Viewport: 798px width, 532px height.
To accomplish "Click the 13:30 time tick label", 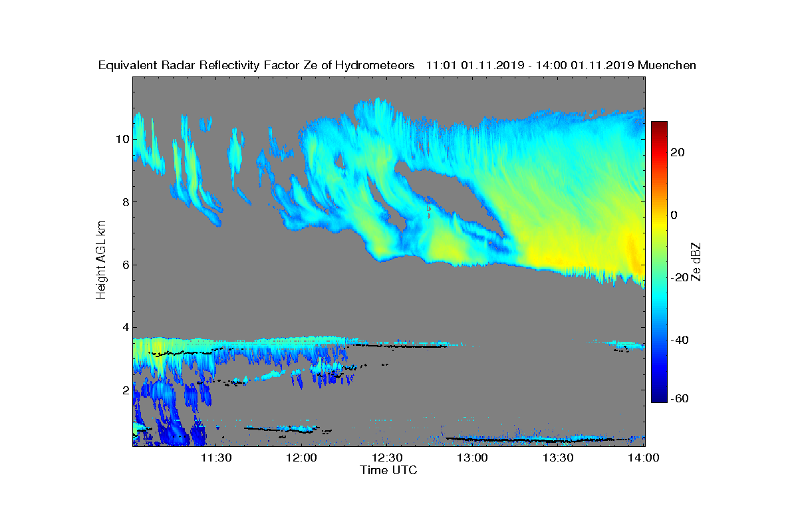I will pyautogui.click(x=559, y=458).
